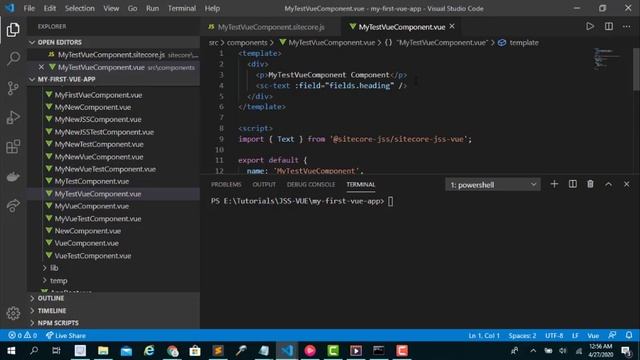Viewport: 640px width, 360px height.
Task: Open the View menu
Action: (111, 8)
